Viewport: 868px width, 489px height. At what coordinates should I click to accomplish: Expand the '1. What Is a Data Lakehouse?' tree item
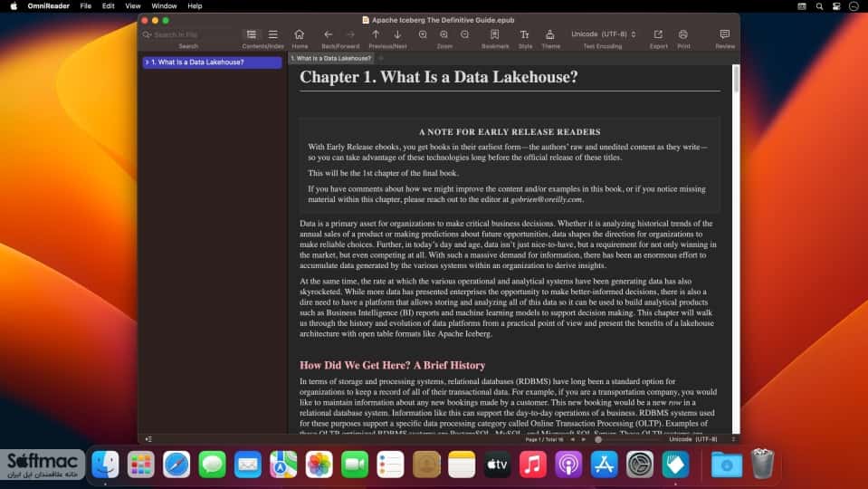click(147, 62)
